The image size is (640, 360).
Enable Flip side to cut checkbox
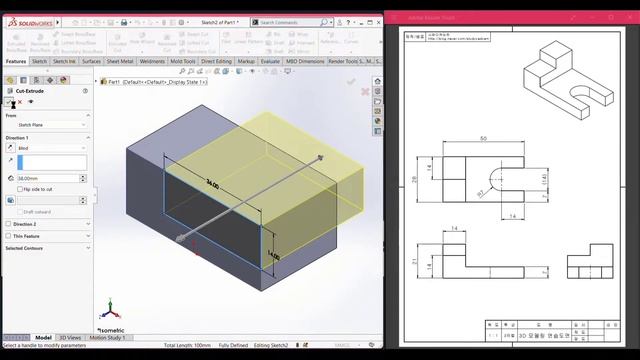tap(20, 189)
